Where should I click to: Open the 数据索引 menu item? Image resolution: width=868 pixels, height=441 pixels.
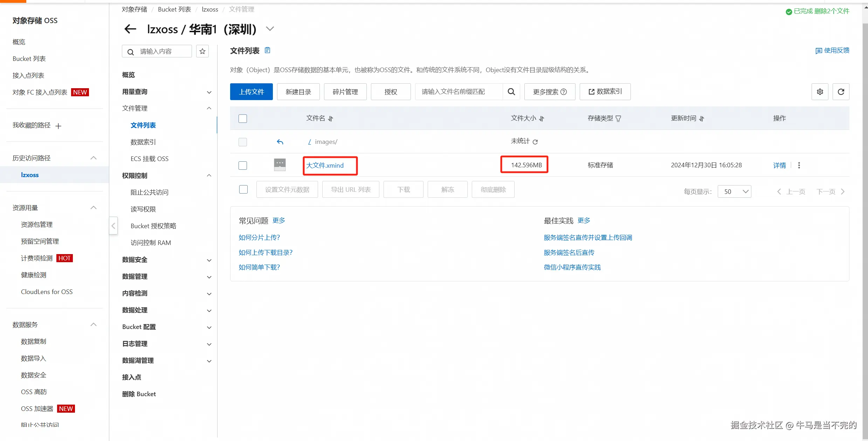pos(143,142)
